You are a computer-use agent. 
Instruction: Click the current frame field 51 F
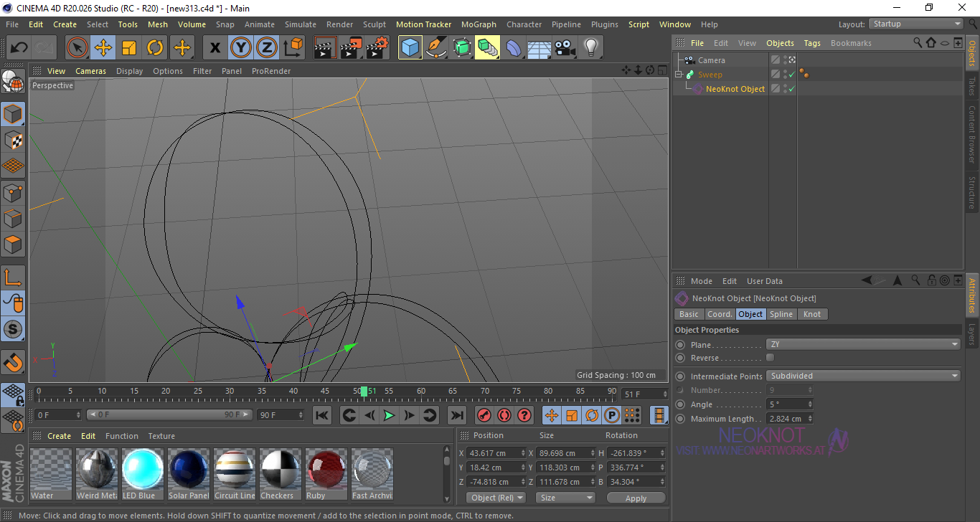[x=646, y=394]
